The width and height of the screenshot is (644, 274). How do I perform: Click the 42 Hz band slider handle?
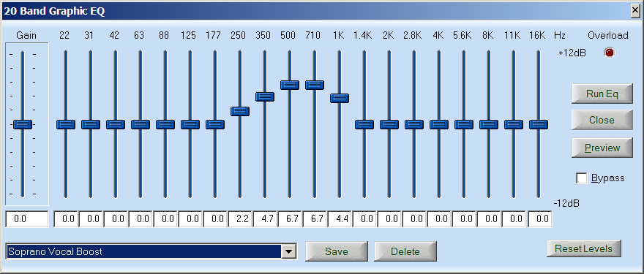point(116,124)
